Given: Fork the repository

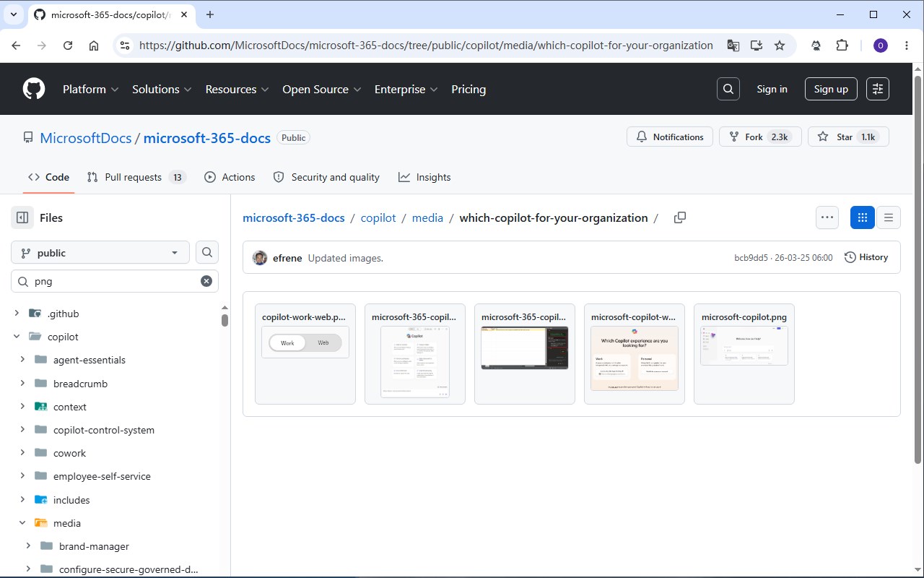Looking at the screenshot, I should click(760, 137).
